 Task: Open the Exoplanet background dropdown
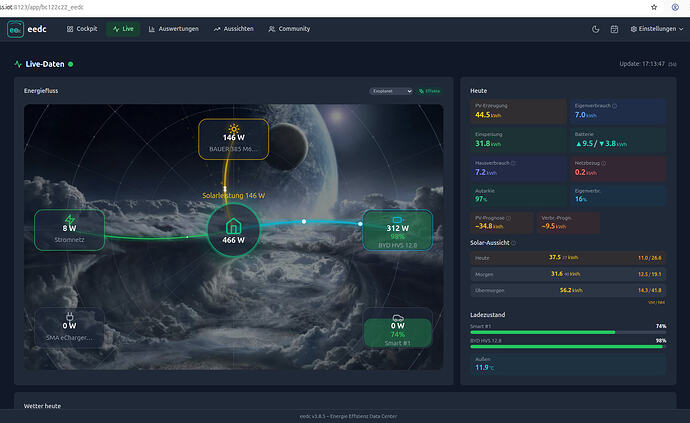[391, 91]
